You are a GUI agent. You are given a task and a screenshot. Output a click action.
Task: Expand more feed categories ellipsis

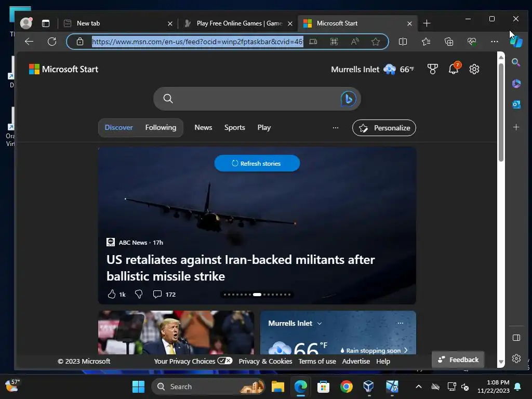(335, 128)
